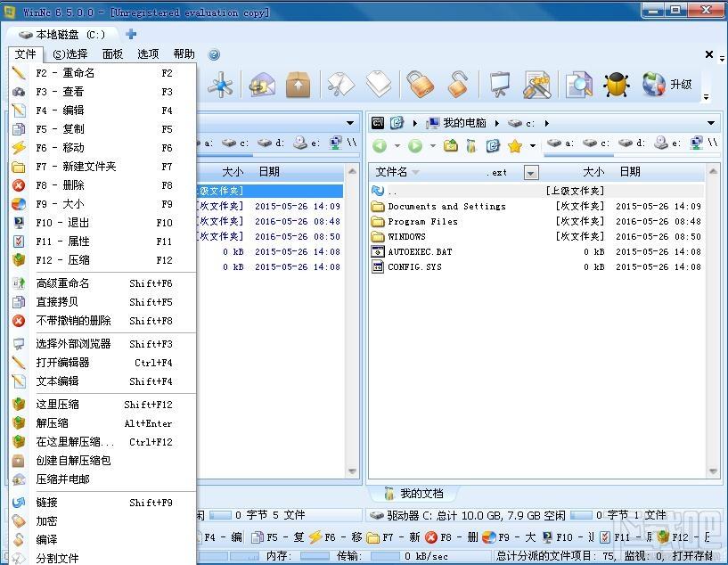Open the Documents and Settings folder

[x=537, y=206]
